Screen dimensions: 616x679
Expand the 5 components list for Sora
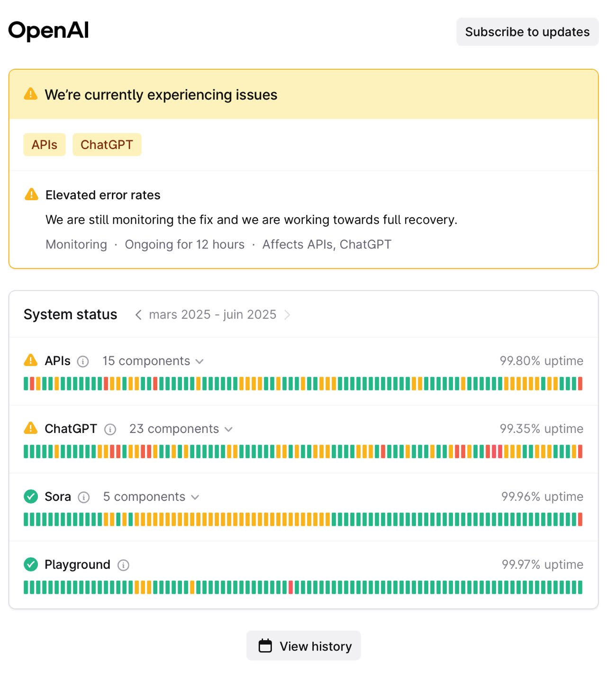point(151,496)
